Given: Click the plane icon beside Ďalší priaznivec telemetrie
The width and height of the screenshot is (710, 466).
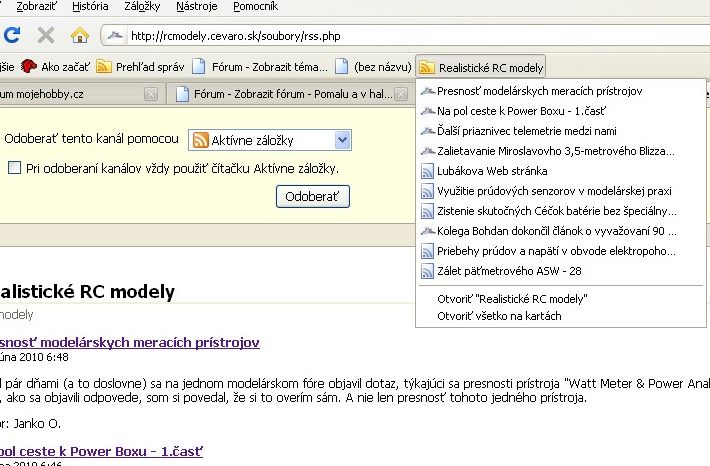Looking at the screenshot, I should tap(427, 131).
